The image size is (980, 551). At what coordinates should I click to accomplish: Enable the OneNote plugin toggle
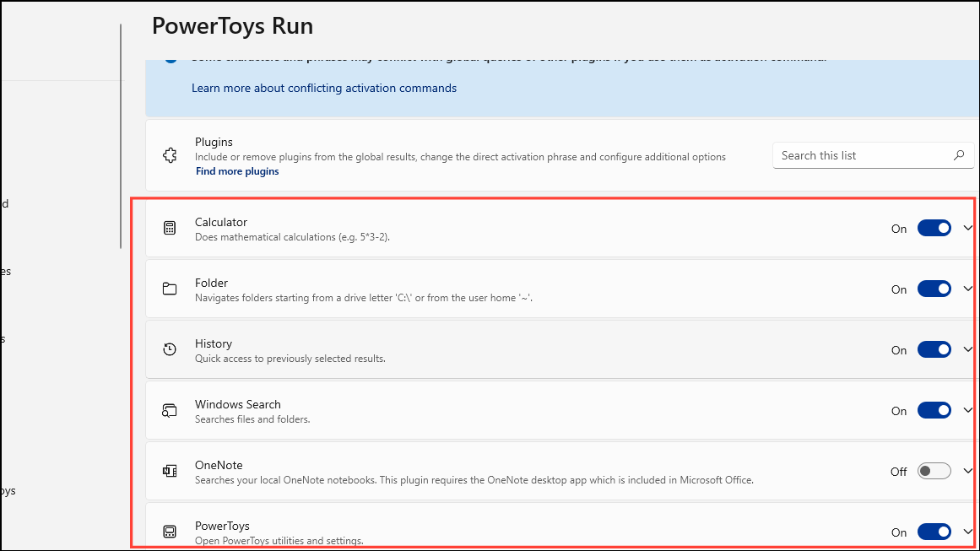coord(934,471)
